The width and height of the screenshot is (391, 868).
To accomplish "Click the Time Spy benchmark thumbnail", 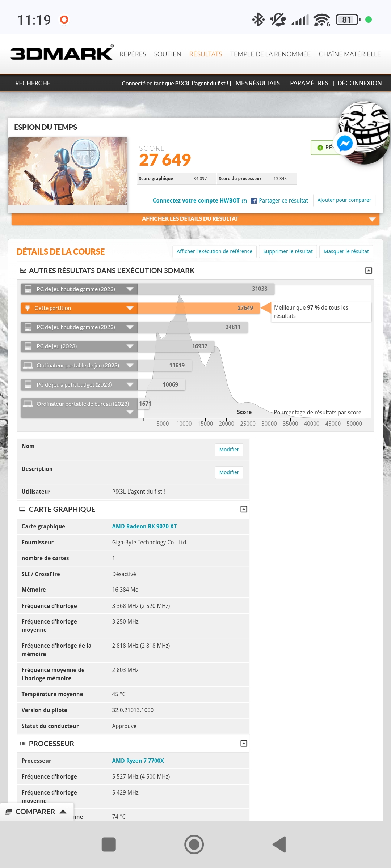I will click(x=68, y=171).
